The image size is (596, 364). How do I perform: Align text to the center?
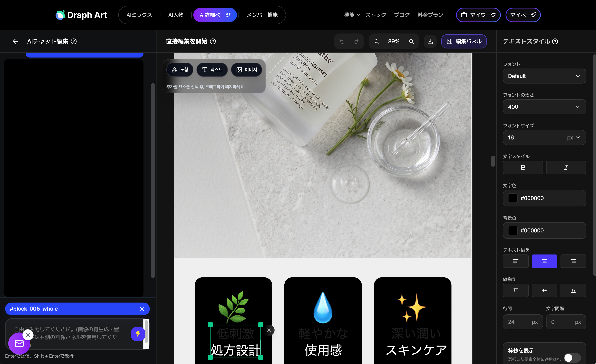click(545, 261)
